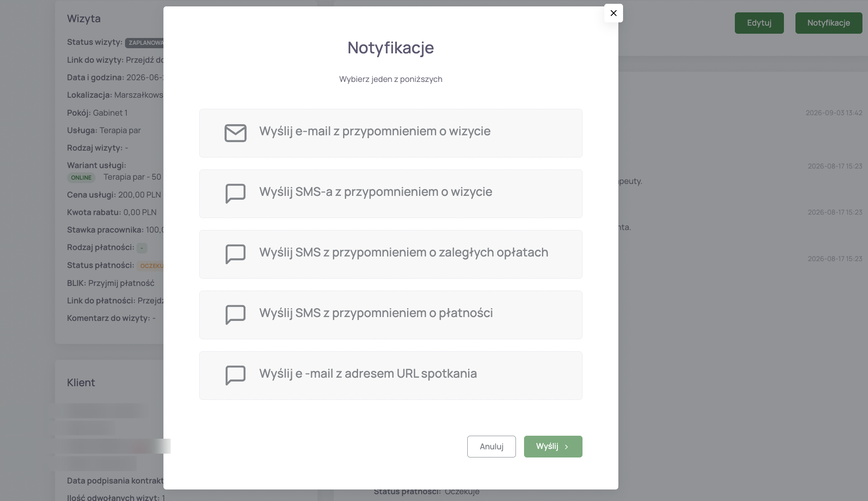Click the Notyfikacje button in background page
868x501 pixels.
(x=829, y=23)
